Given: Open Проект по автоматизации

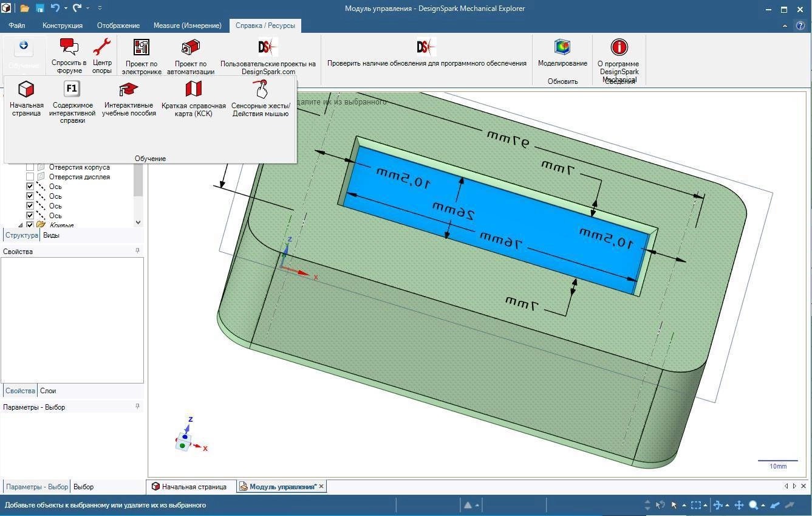Looking at the screenshot, I should pos(191,57).
